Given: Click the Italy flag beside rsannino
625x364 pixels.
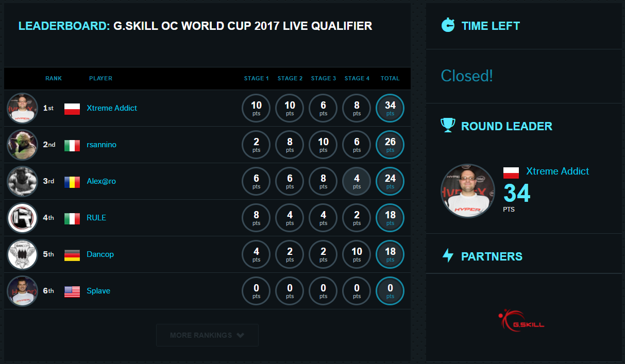Looking at the screenshot, I should click(x=72, y=145).
